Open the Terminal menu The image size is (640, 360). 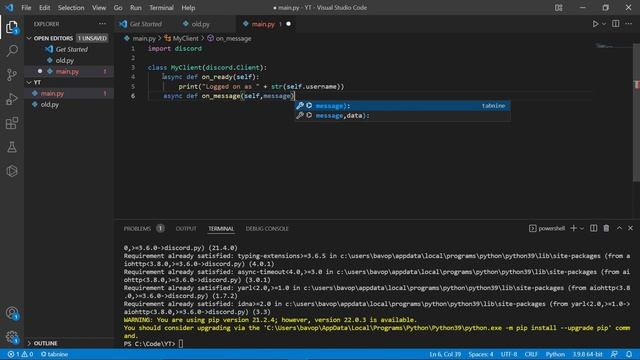click(161, 8)
